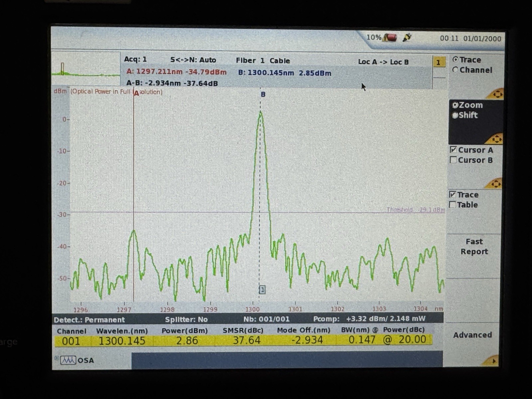Switch to Channel view radio button
The height and width of the screenshot is (399, 532).
point(455,70)
